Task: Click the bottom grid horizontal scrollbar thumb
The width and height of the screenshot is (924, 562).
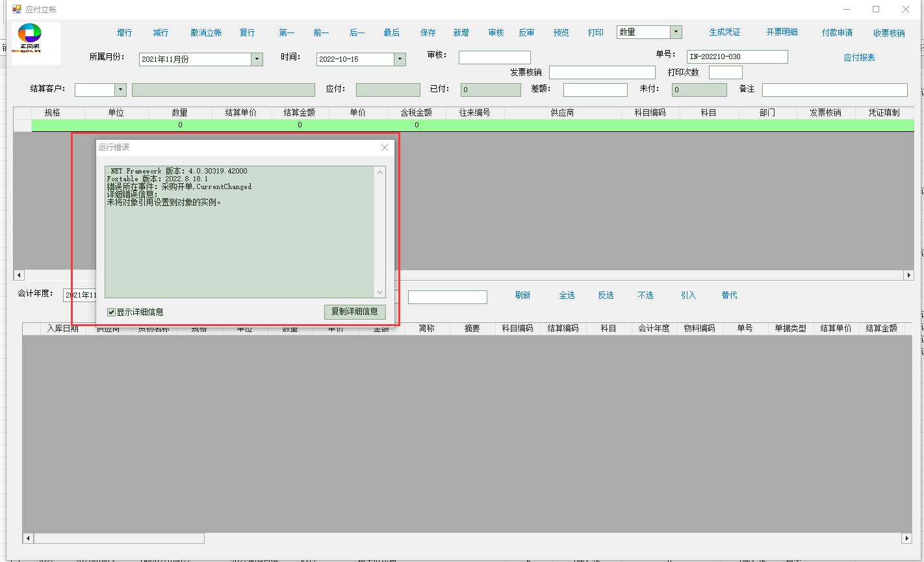Action: 119,539
